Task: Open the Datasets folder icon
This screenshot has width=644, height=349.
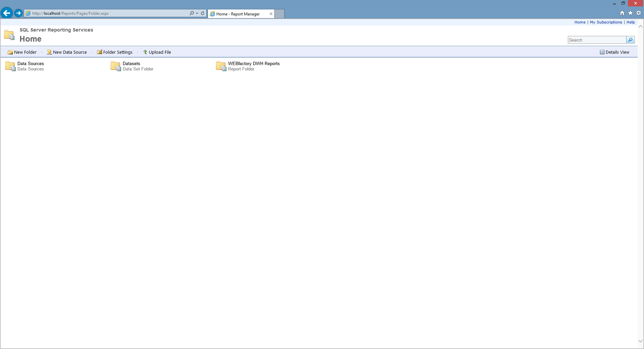Action: coord(115,66)
